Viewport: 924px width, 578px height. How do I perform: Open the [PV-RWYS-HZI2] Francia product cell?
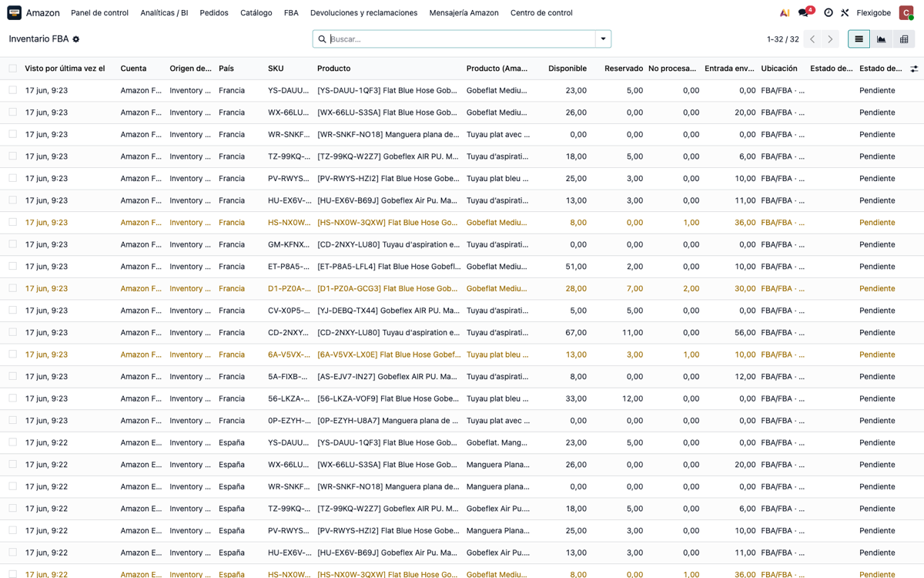point(389,178)
